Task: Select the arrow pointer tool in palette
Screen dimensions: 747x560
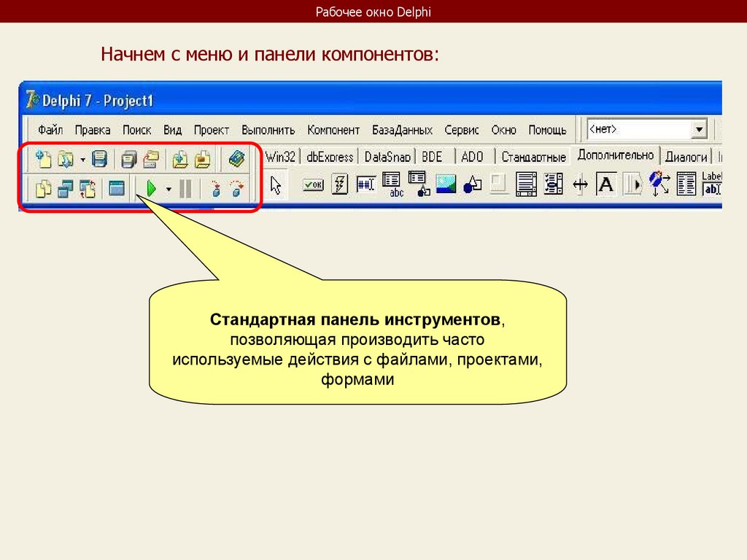Action: point(276,184)
